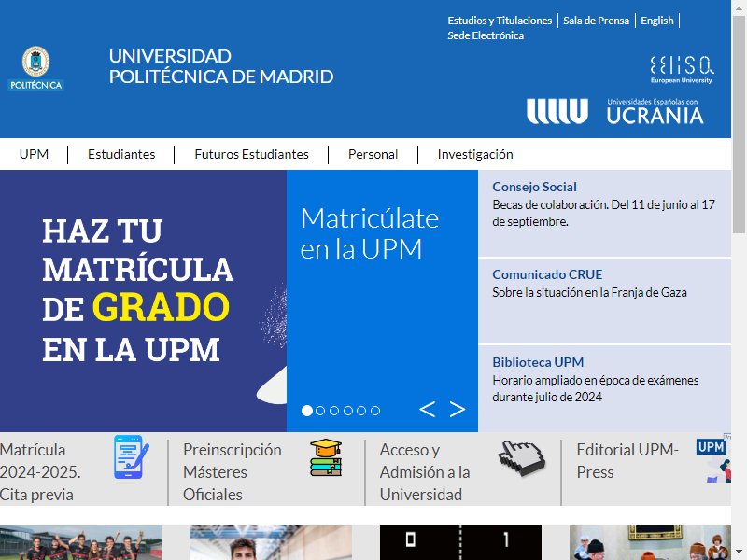The height and width of the screenshot is (560, 747).
Task: Open the Personal menu
Action: click(373, 154)
